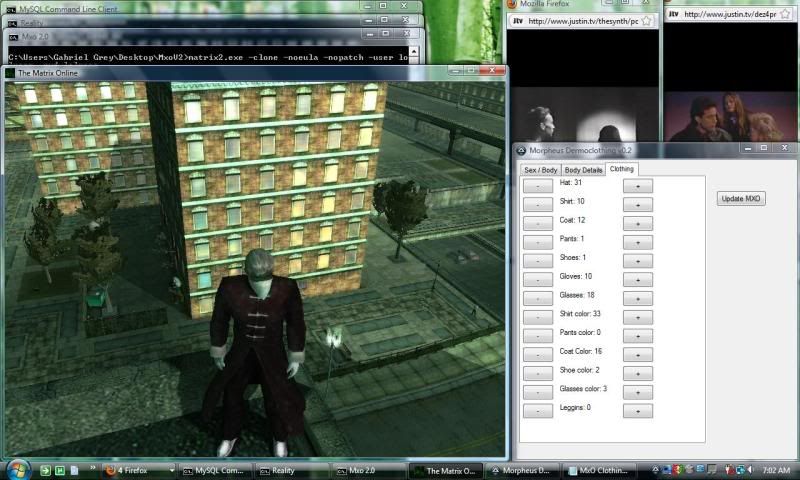
Task: Click the taskbar clock showing 7:02 AM
Action: coord(776,470)
